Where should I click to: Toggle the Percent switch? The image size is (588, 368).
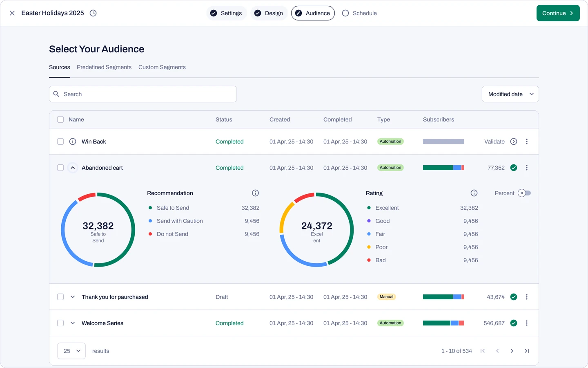(x=524, y=193)
